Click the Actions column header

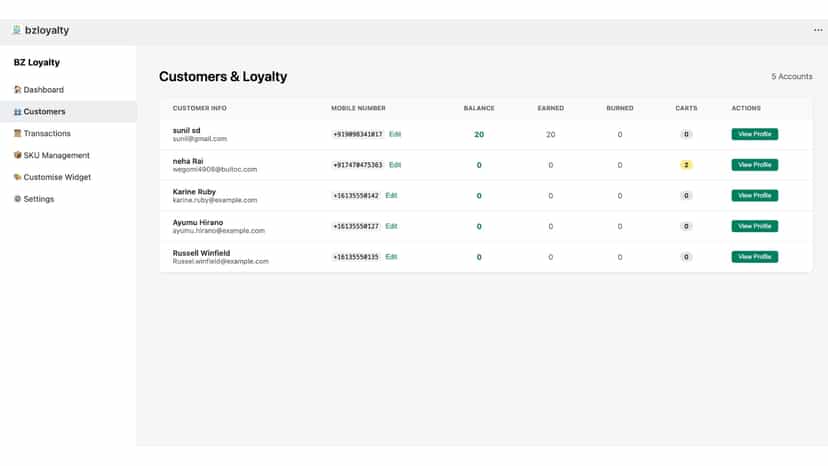click(746, 108)
